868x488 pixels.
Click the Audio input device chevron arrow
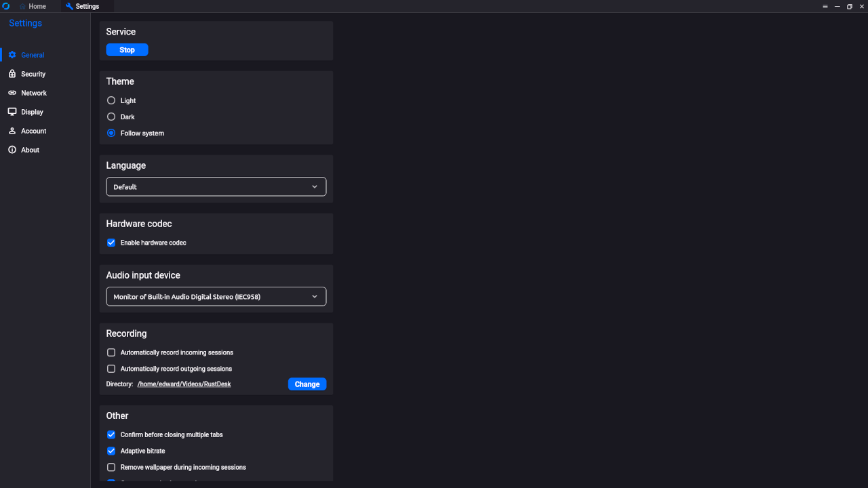(x=315, y=296)
